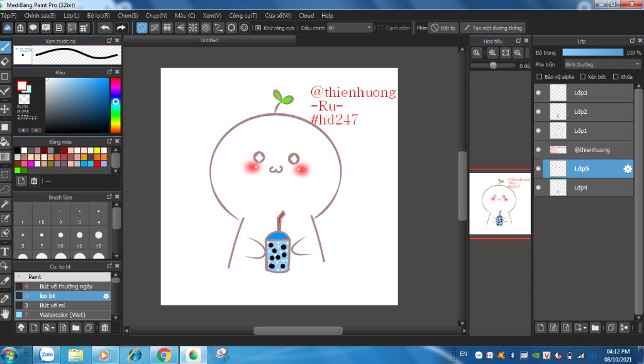Select Bút vẽ thường ngày brush
This screenshot has width=644, height=364.
[x=63, y=287]
